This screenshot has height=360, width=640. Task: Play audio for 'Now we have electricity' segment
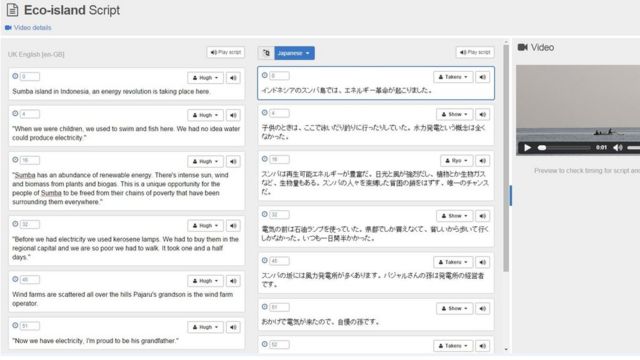(x=233, y=327)
